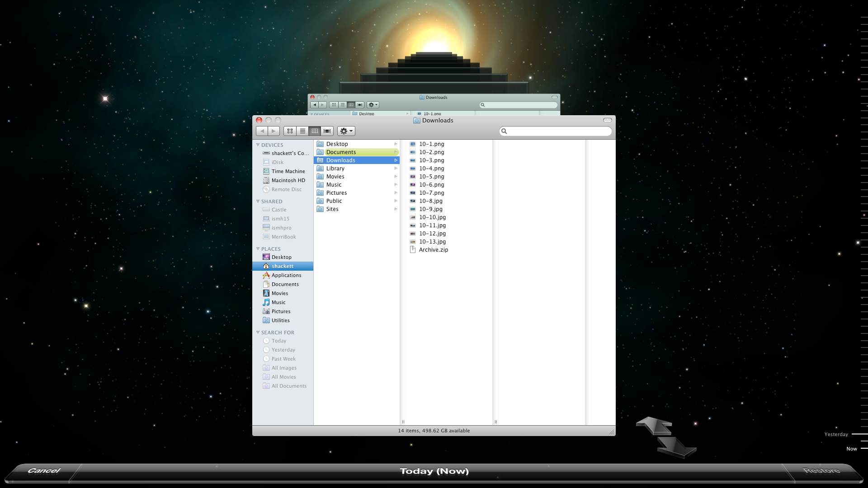Viewport: 868px width, 488px height.
Task: Switch Finder to list view
Action: (x=302, y=131)
